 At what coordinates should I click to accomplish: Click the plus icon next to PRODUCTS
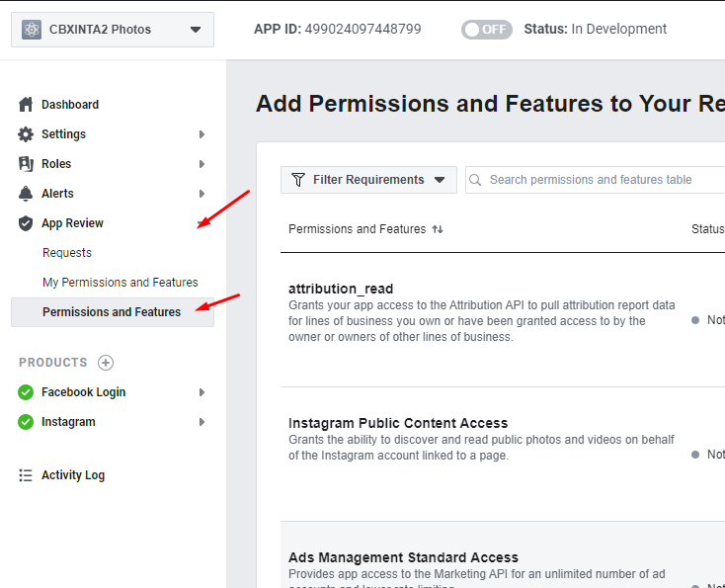106,363
